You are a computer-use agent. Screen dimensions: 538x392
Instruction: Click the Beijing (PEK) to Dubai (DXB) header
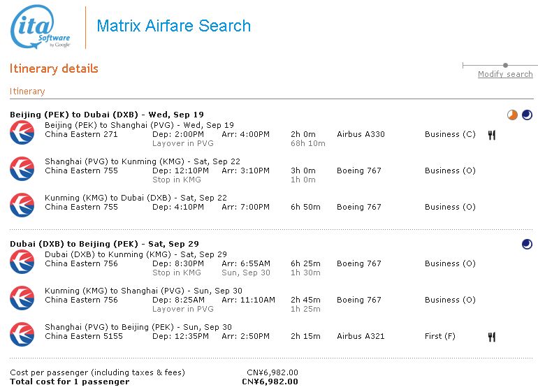[106, 115]
